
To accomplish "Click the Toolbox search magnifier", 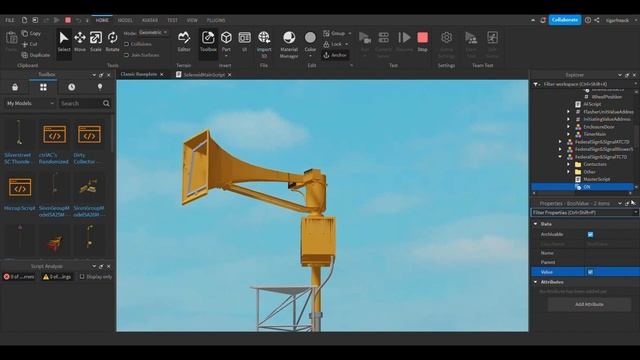I will coord(106,104).
